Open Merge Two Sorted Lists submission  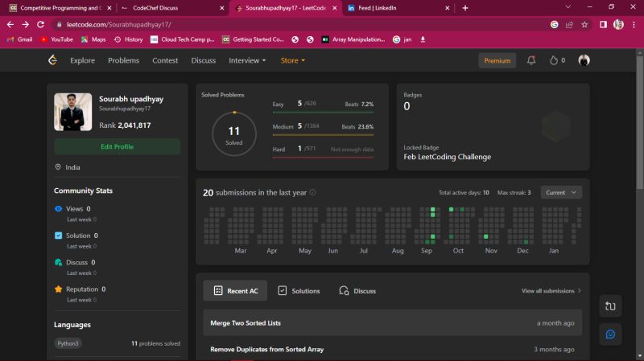(393, 323)
